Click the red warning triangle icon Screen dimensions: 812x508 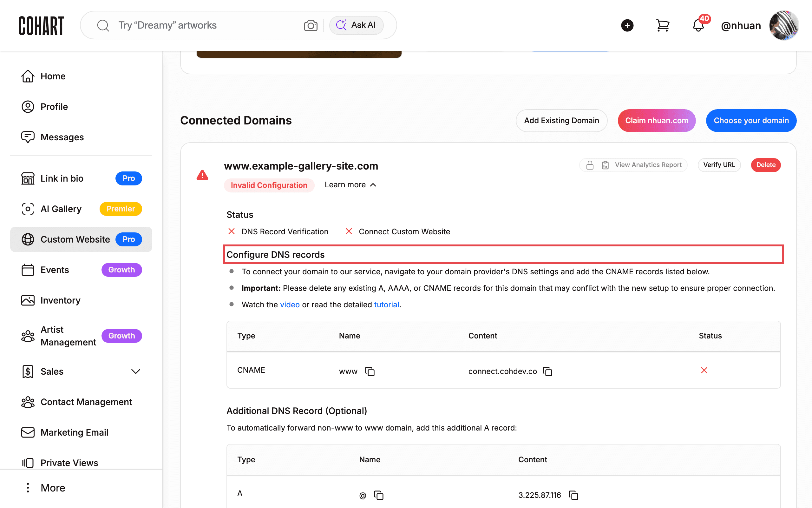tap(202, 175)
